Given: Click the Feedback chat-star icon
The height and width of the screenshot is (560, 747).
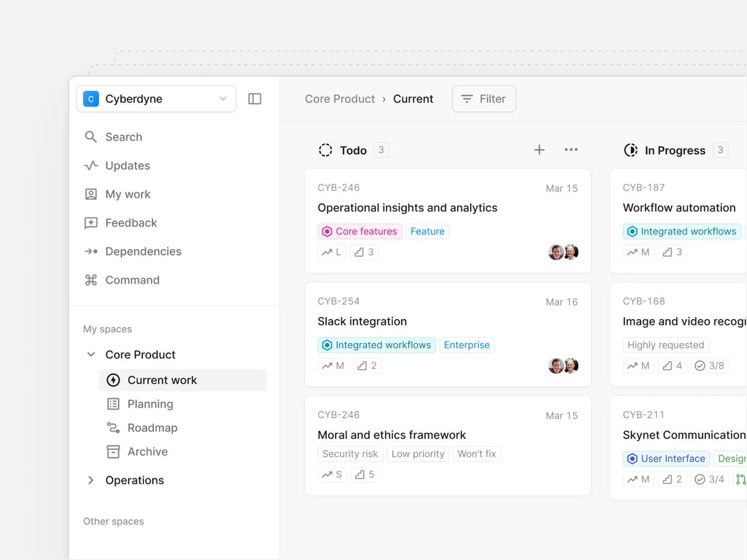Looking at the screenshot, I should (x=91, y=223).
